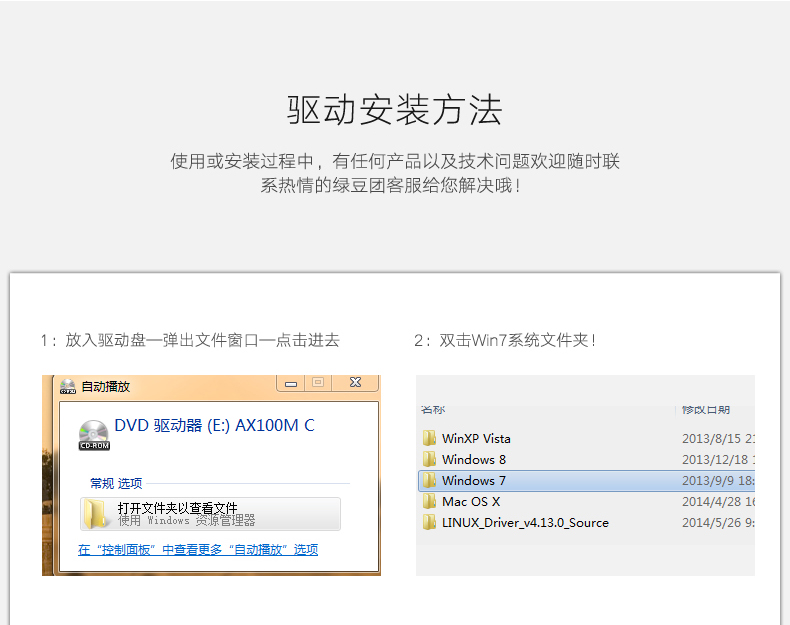Click the AutoPlay CD-ROM drive icon
Screen dimensions: 790x625
coord(94,435)
